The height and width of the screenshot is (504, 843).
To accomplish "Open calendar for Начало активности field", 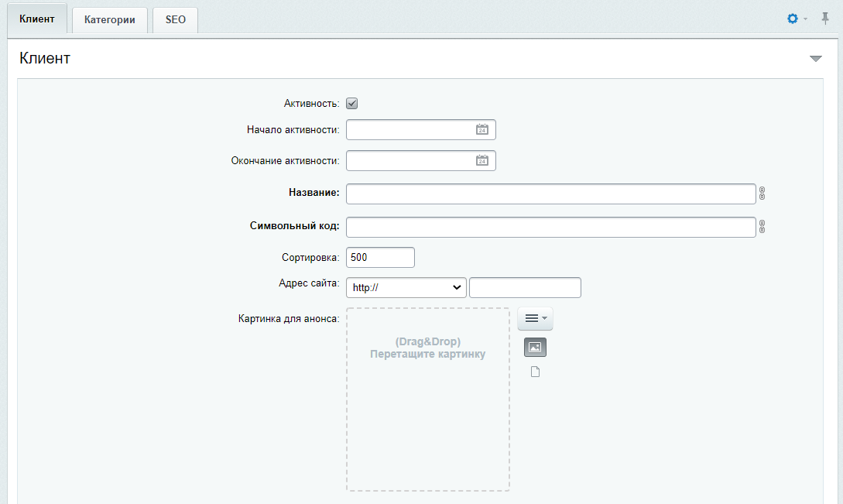I will coord(481,129).
